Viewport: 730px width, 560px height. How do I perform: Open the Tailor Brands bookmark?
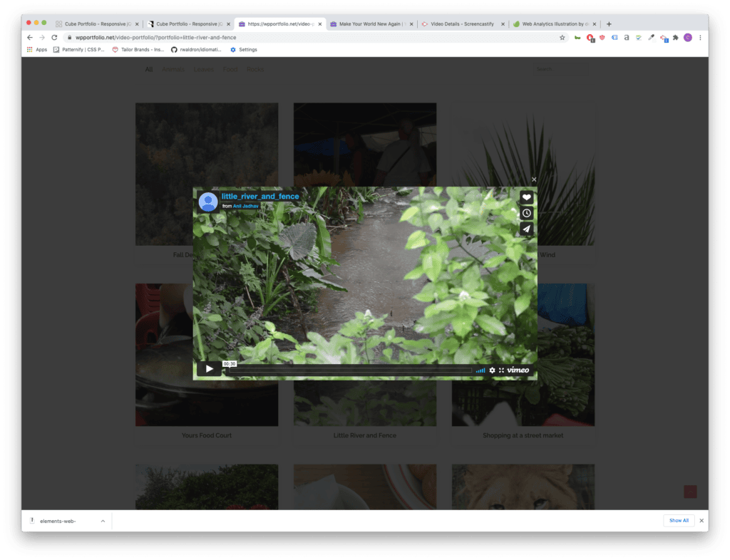point(138,50)
